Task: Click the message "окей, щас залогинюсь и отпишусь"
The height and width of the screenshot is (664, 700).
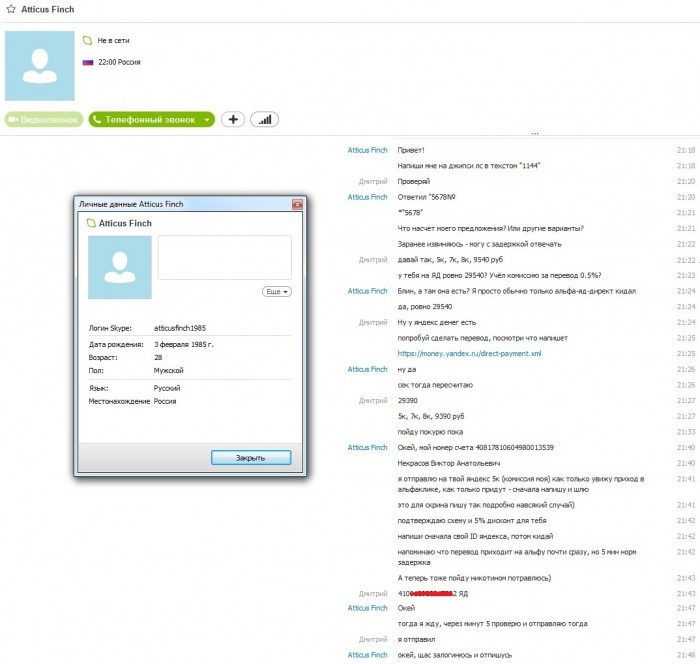Action: [x=454, y=655]
